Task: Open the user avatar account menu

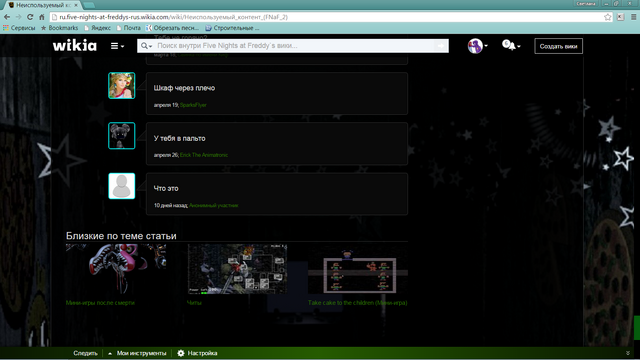Action: (x=477, y=46)
